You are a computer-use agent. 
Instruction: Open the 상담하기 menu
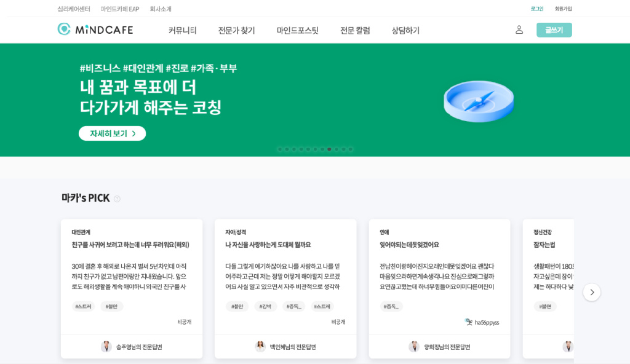pos(405,31)
